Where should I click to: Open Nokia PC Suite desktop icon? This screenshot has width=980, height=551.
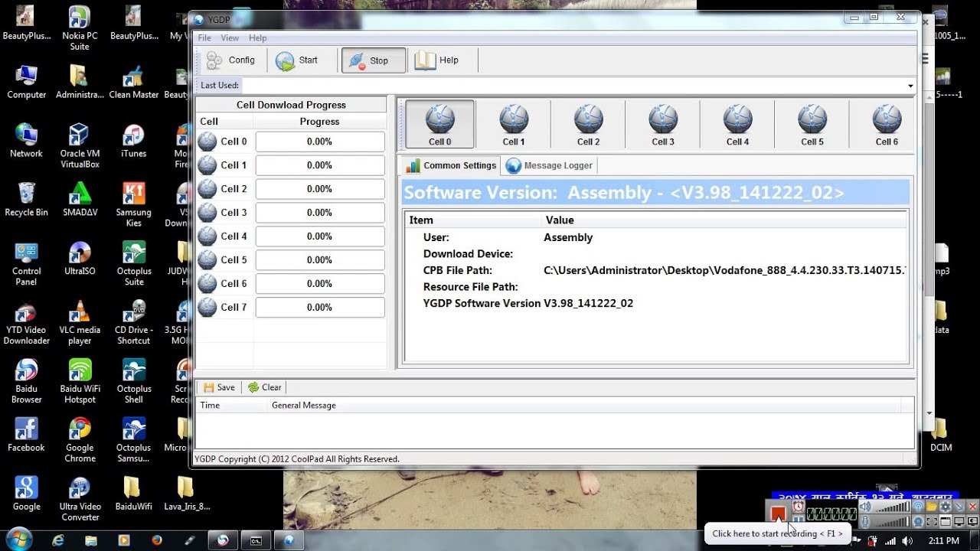tap(80, 28)
